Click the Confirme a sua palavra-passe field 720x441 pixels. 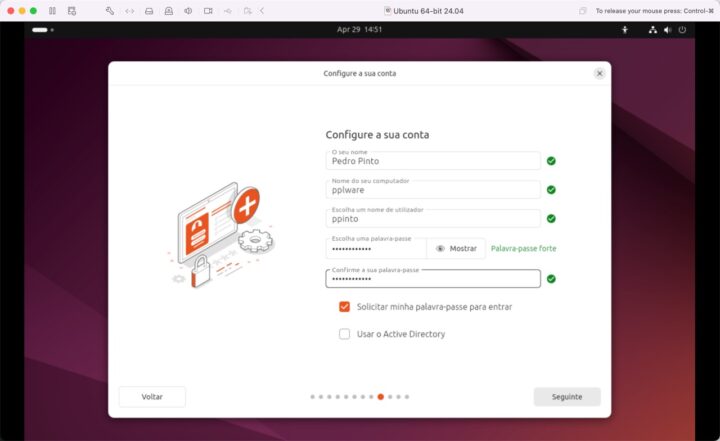tap(433, 279)
